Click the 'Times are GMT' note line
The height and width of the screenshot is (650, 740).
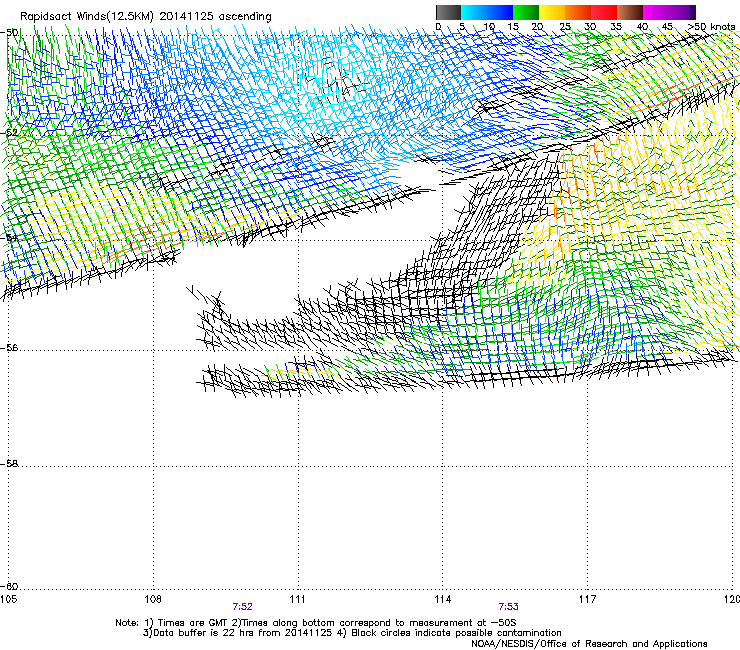tap(316, 623)
